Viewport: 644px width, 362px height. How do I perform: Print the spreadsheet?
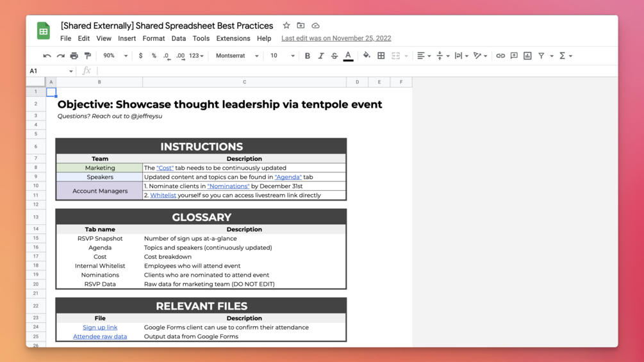(74, 56)
